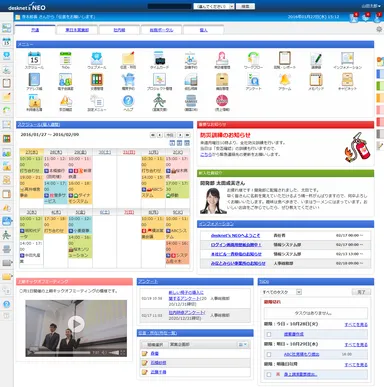This screenshot has width=384, height=387.
Task: Go to next day in schedule navigation
Action: (x=180, y=135)
